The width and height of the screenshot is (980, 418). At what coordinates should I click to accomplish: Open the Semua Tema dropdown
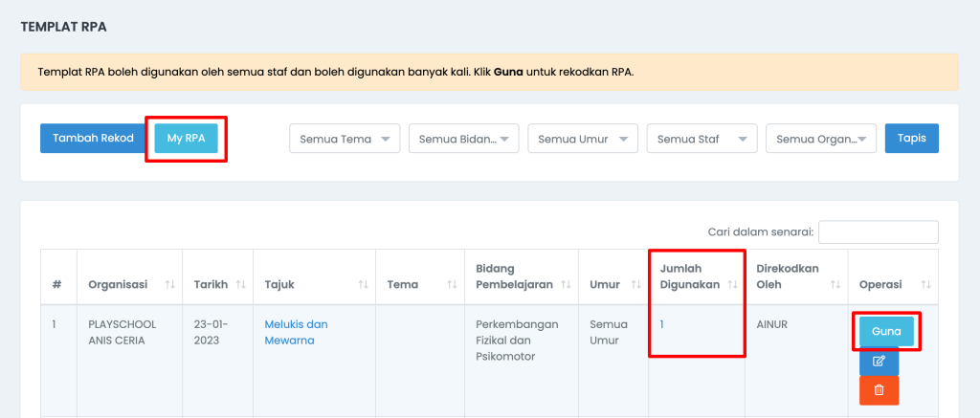point(345,139)
